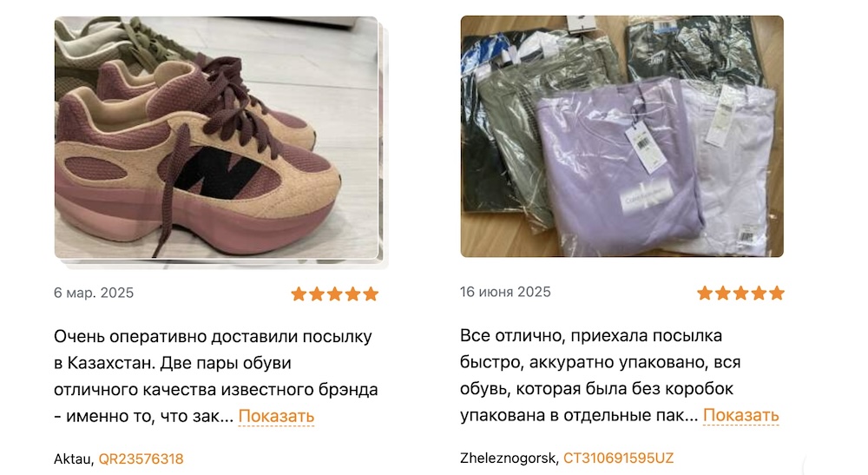Image resolution: width=868 pixels, height=475 pixels.
Task: Click "Показать" in the Zheleznogorsk review
Action: click(x=740, y=415)
